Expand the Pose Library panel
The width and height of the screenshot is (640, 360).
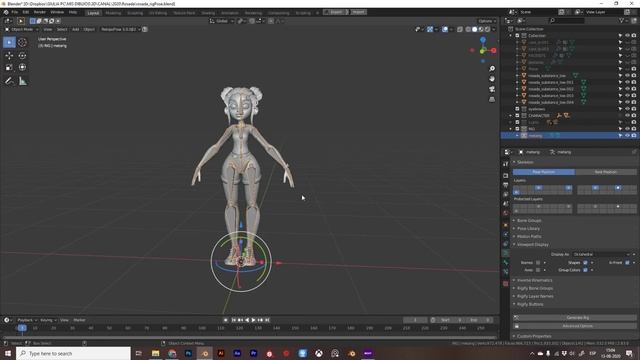click(528, 229)
